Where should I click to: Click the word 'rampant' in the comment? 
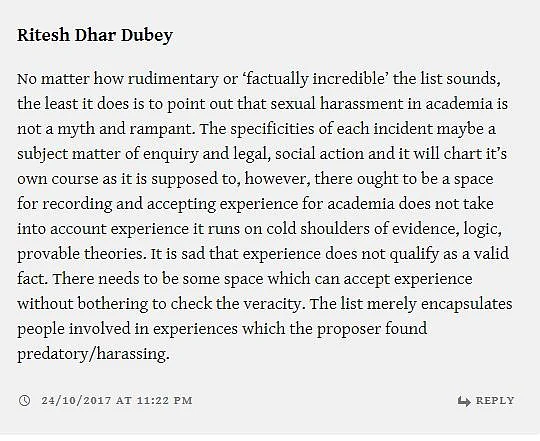160,129
